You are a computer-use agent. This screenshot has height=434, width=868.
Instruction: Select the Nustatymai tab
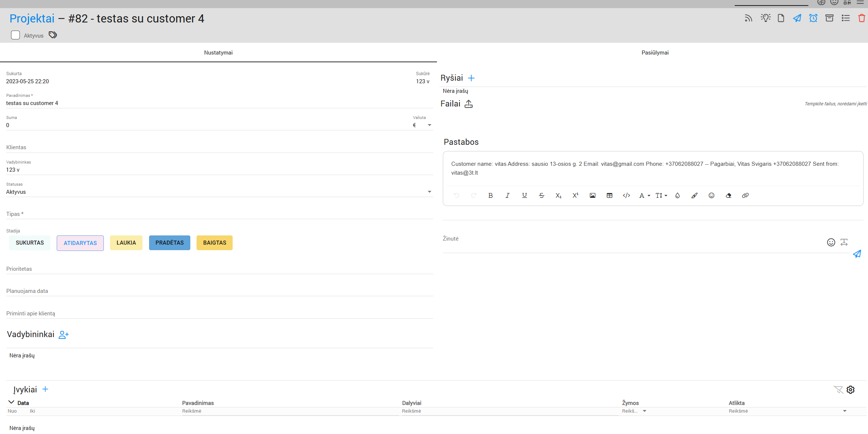click(218, 53)
